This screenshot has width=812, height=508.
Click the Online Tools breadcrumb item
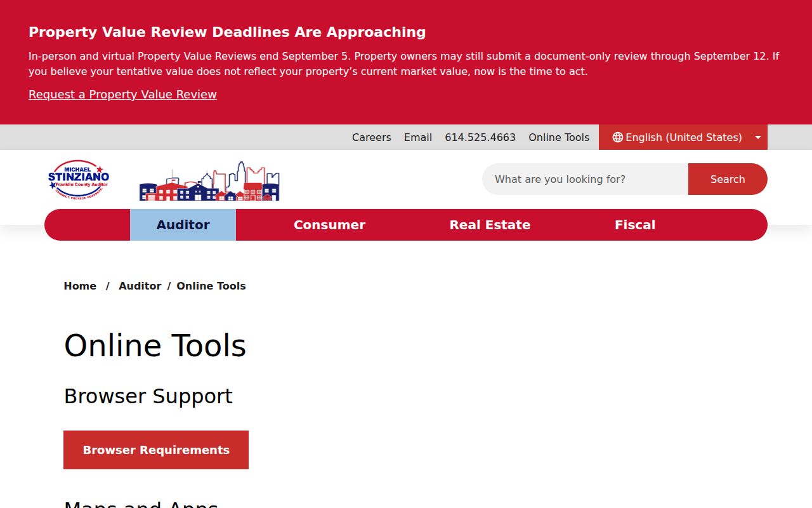211,286
